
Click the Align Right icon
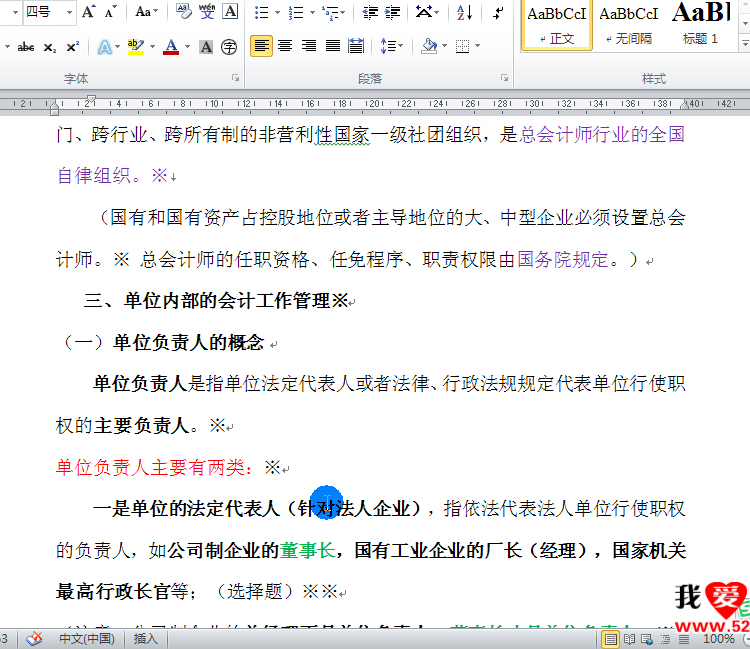[309, 46]
